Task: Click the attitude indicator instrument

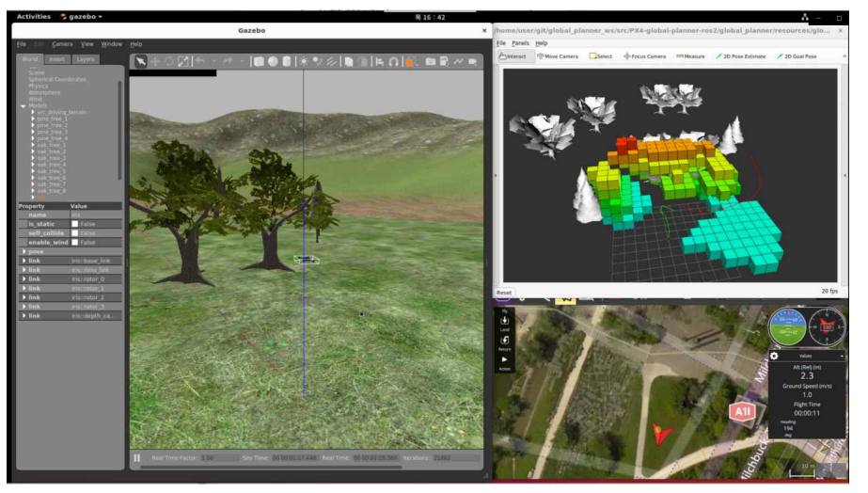Action: (x=787, y=326)
